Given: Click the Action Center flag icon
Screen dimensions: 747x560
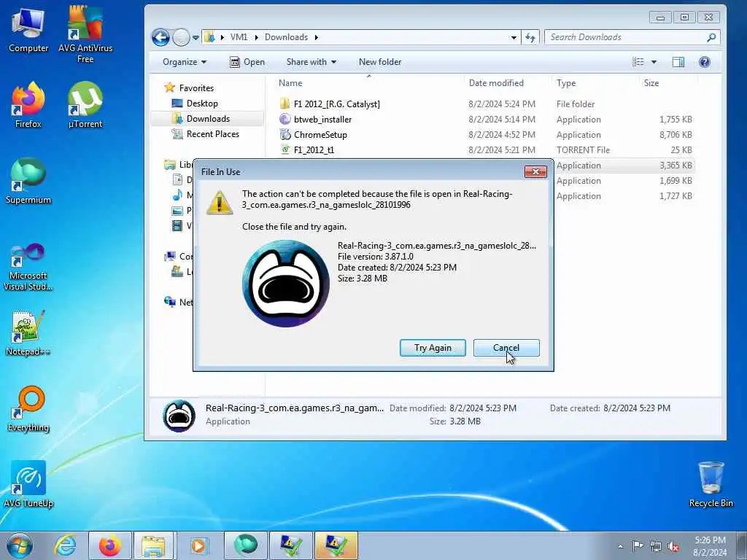Looking at the screenshot, I should pyautogui.click(x=638, y=545).
